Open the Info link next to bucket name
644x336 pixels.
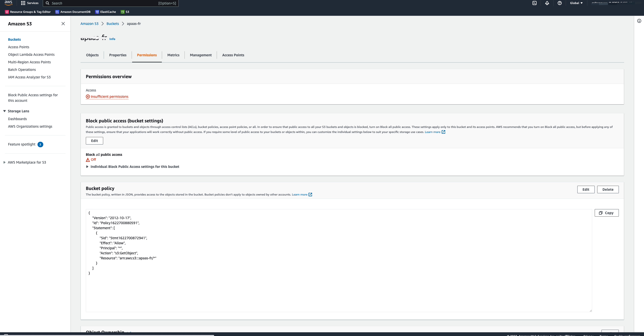[112, 39]
